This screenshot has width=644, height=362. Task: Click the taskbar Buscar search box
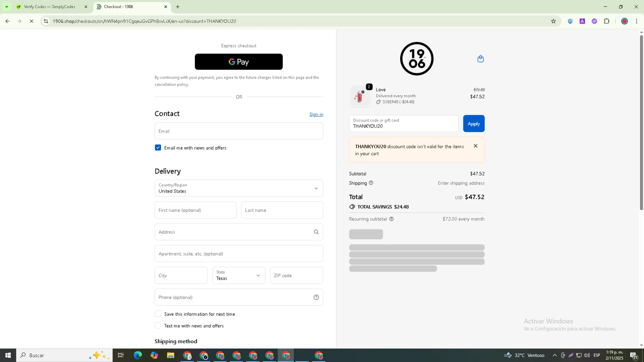(64, 355)
